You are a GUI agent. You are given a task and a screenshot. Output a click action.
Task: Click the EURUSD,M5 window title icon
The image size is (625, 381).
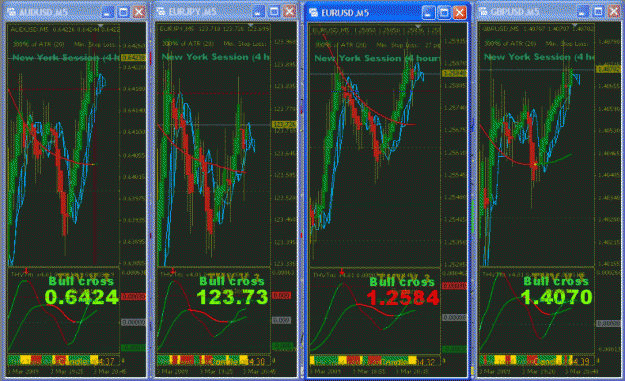pos(314,13)
